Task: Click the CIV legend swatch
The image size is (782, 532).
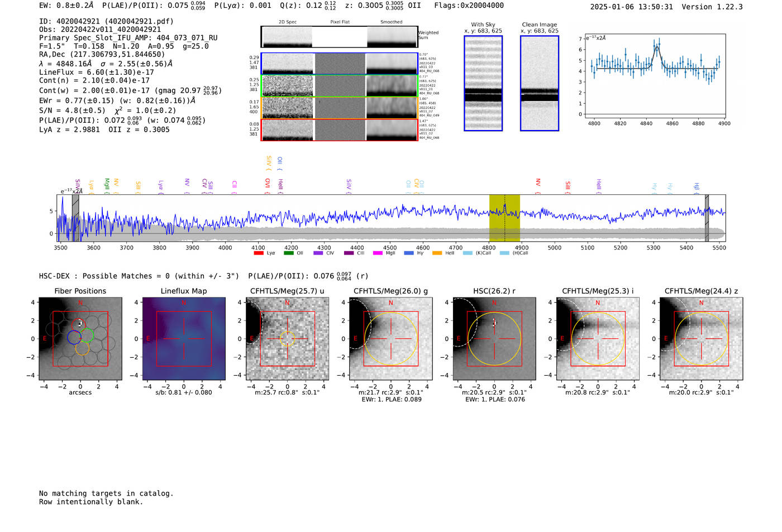Action: point(318,253)
